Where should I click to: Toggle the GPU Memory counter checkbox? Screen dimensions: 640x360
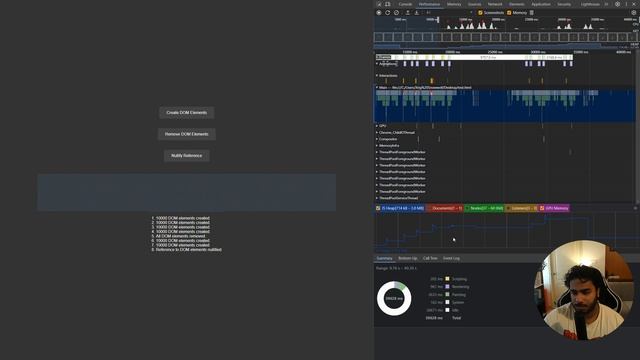click(x=542, y=208)
